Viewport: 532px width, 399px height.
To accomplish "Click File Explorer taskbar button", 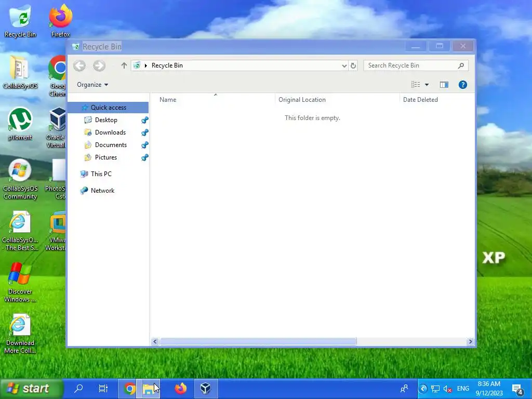I will tap(148, 389).
